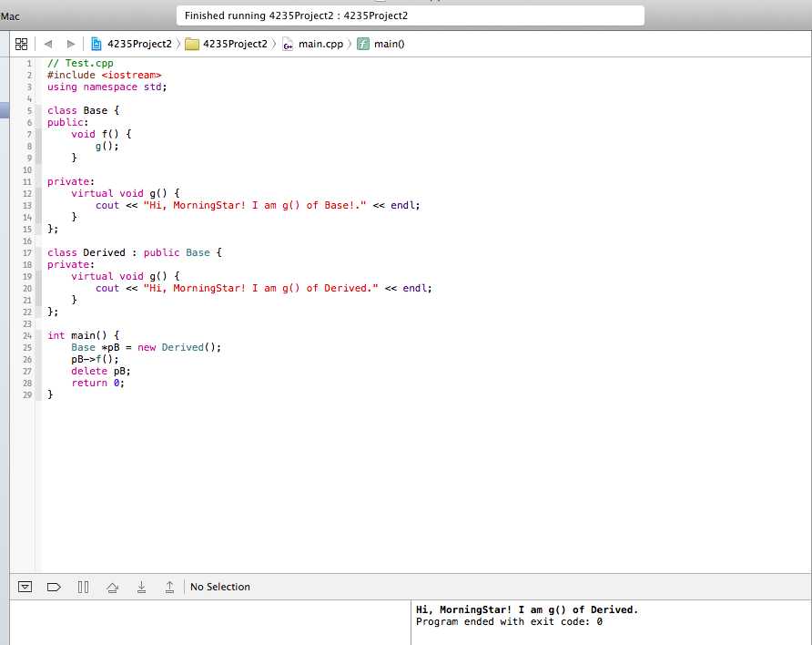This screenshot has height=645, width=812.
Task: Step into in the debug bar
Action: (141, 587)
